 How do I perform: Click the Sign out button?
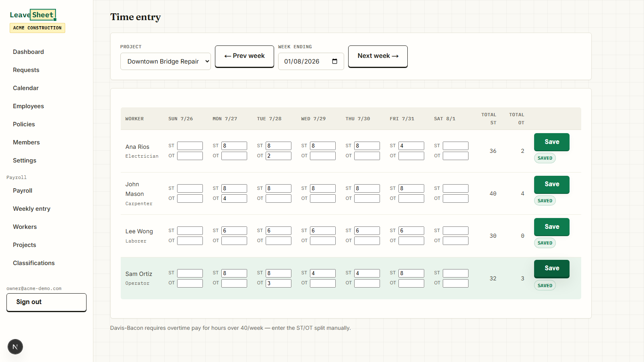[x=46, y=302]
